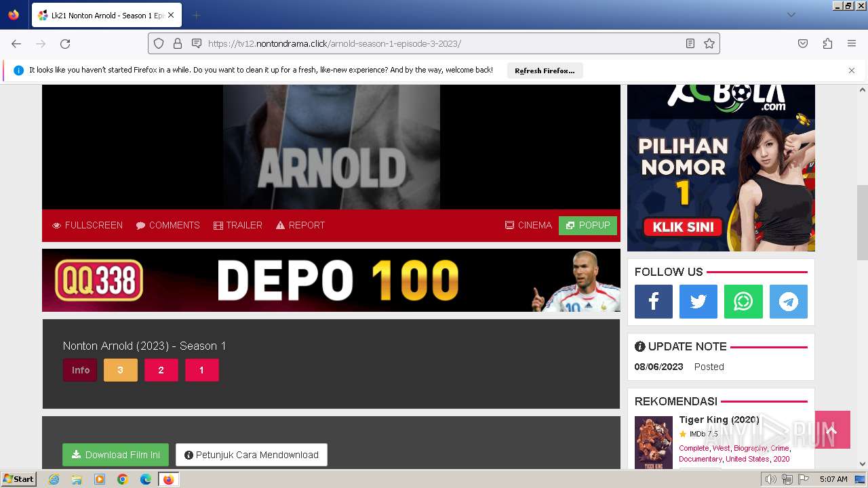868x488 pixels.
Task: Open the West category link
Action: tap(722, 448)
